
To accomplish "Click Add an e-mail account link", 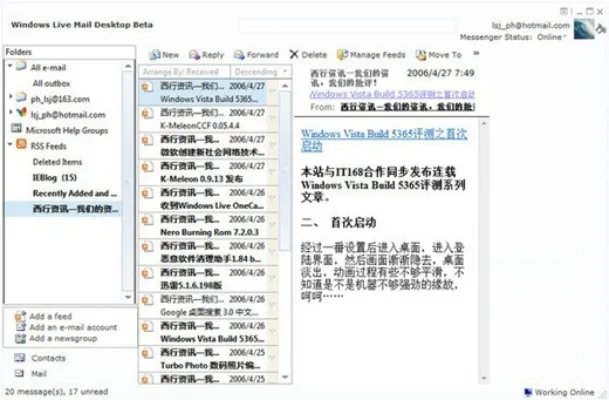I will click(x=73, y=327).
